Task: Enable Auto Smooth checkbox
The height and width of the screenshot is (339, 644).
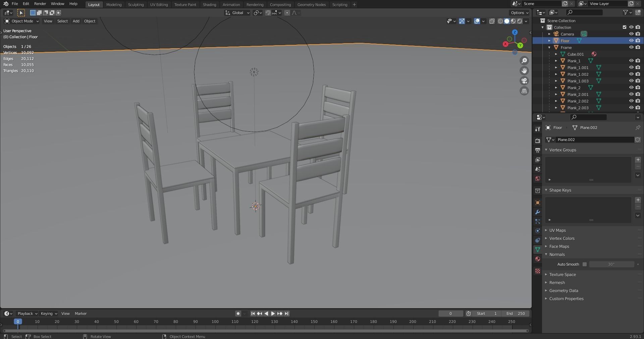Action: [585, 264]
